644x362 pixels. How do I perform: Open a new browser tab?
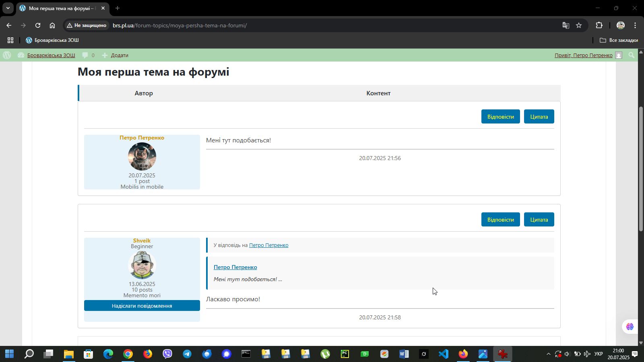[x=118, y=8]
